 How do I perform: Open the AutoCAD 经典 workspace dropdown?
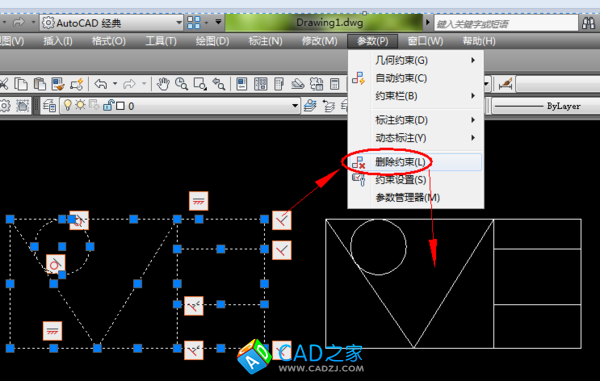click(112, 23)
